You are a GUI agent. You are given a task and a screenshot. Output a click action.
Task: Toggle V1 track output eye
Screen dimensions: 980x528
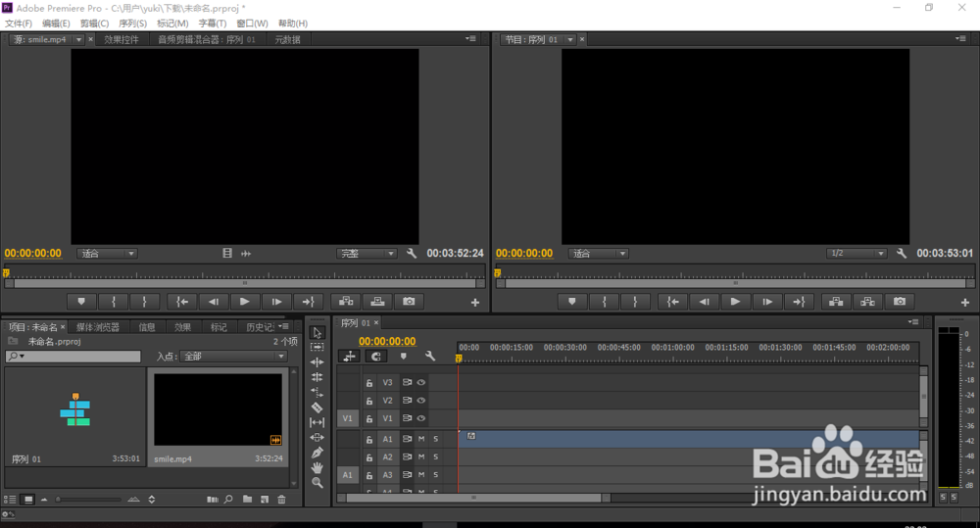tap(421, 418)
